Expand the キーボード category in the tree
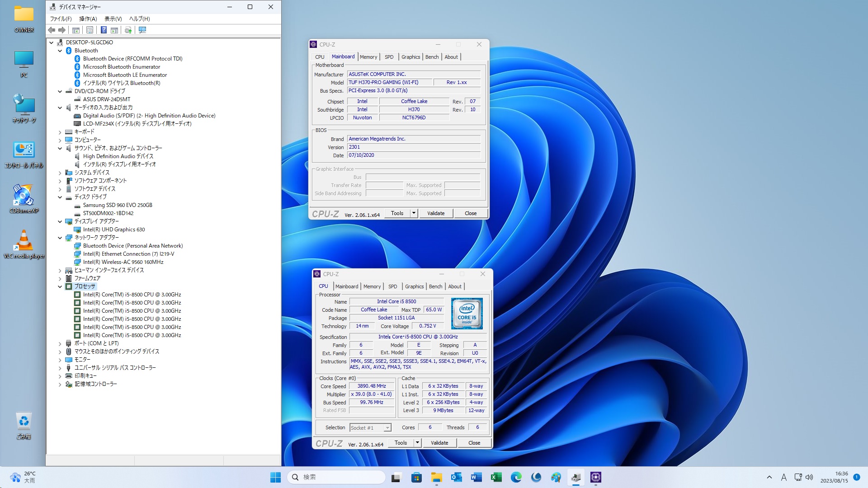Screen dimensions: 868x488 60,132
